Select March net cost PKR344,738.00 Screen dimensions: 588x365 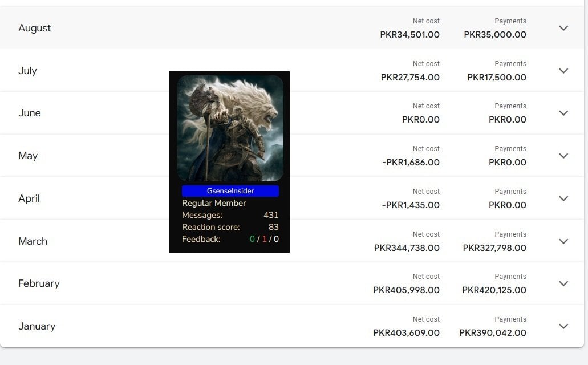point(407,248)
